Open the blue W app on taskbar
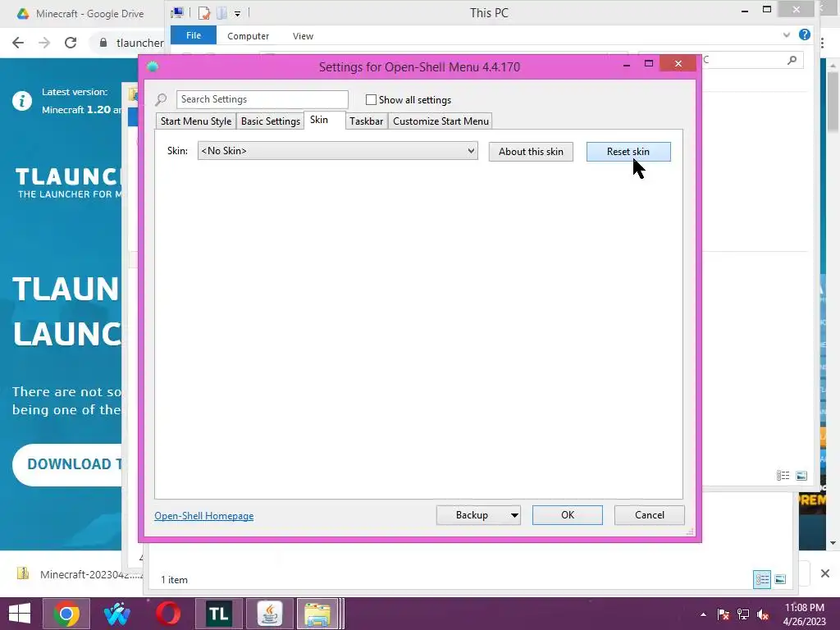840x630 pixels. (x=116, y=614)
